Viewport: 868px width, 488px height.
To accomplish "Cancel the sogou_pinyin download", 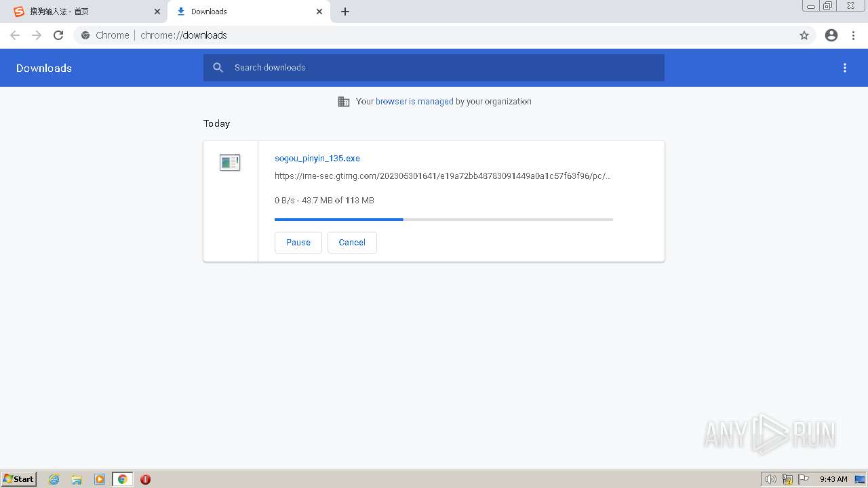I will tap(352, 243).
